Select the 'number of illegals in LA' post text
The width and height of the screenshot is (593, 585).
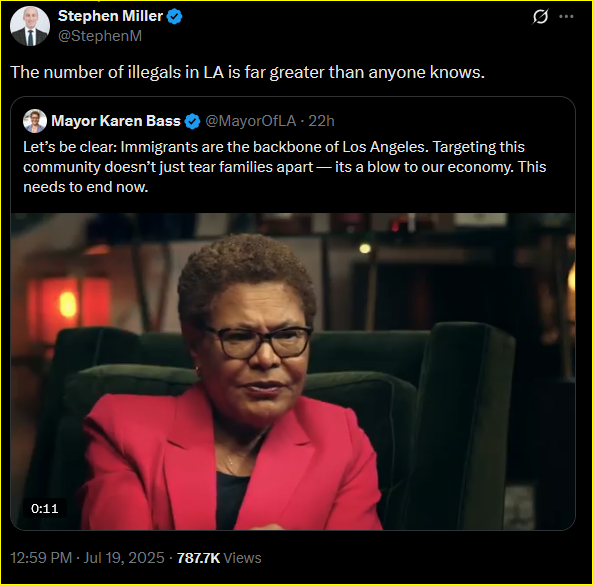click(247, 72)
